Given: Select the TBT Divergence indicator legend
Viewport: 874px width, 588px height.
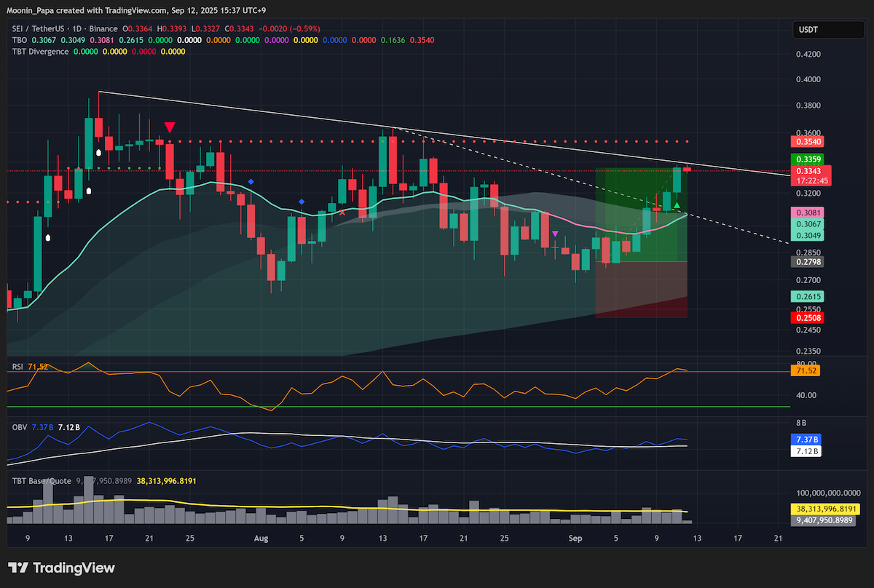Looking at the screenshot, I should tap(40, 52).
